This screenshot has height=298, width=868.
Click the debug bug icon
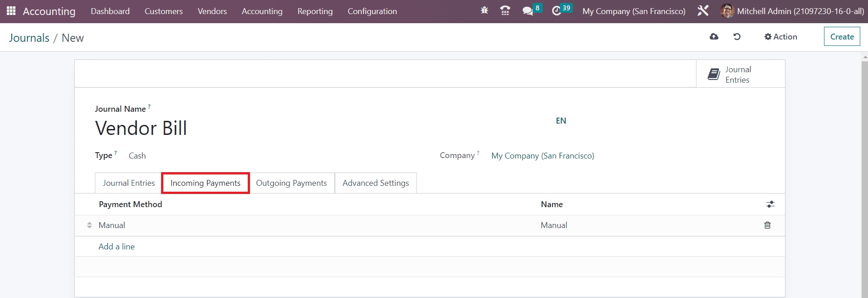coord(484,11)
